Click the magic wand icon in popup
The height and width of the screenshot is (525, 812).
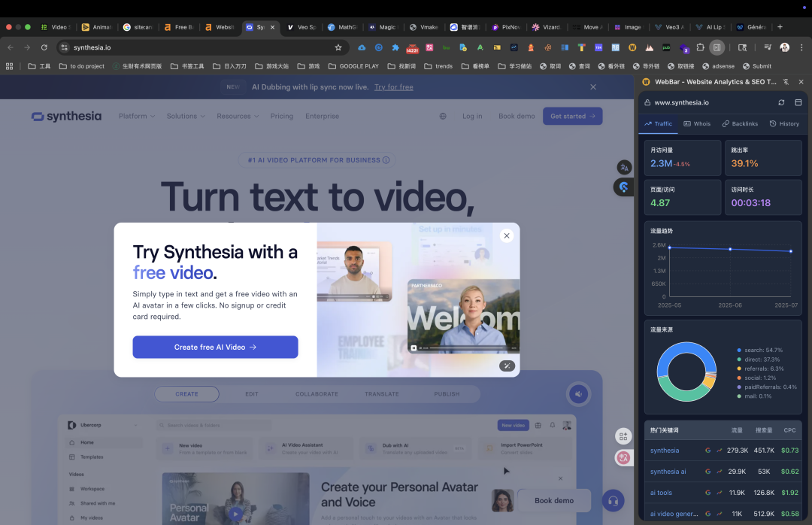pyautogui.click(x=507, y=366)
